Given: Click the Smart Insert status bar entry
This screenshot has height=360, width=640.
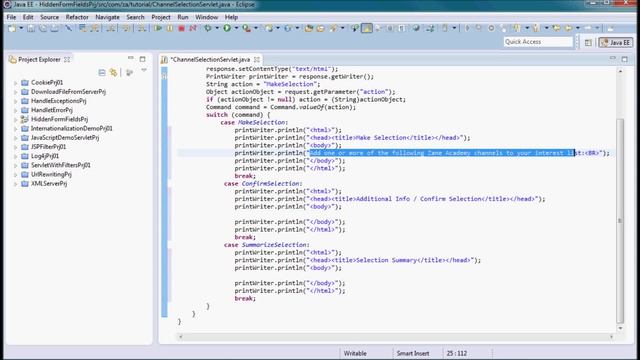Looking at the screenshot, I should pos(413,353).
